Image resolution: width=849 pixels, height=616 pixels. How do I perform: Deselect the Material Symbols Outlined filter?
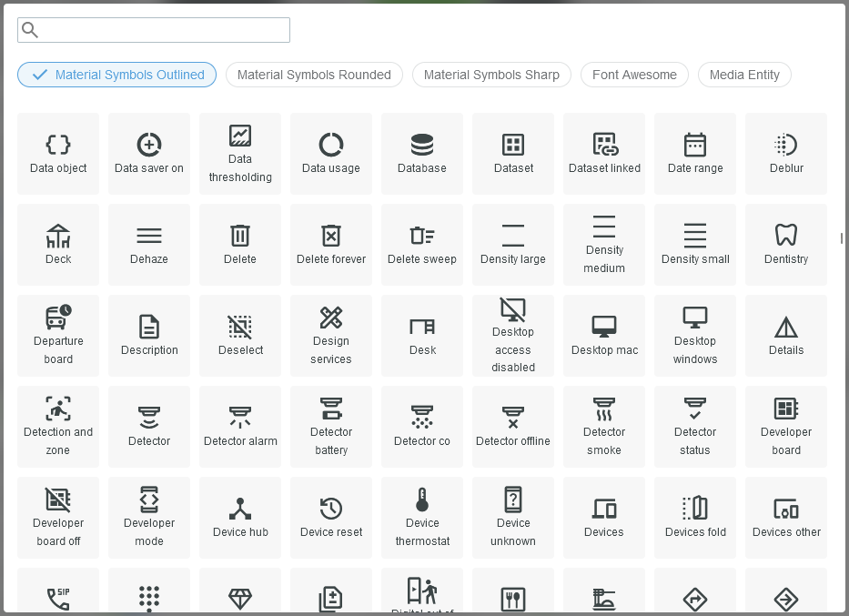[x=116, y=75]
